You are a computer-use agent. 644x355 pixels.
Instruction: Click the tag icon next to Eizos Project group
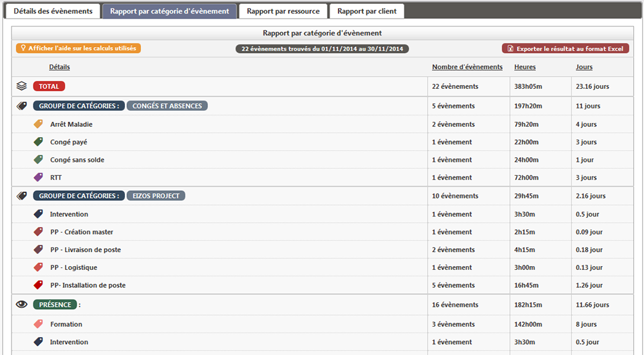pyautogui.click(x=22, y=196)
